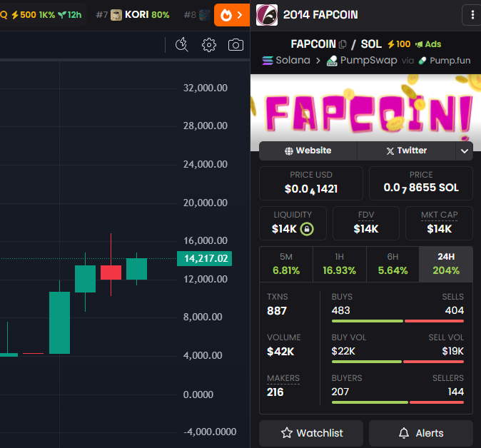Click the buyers versus sellers bar
481x448 pixels.
coord(398,402)
